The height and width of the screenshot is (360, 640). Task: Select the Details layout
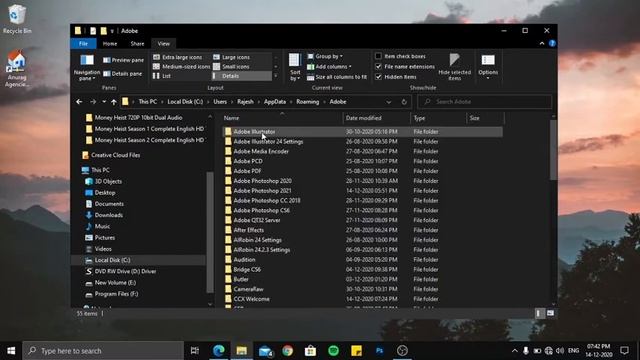[242, 76]
